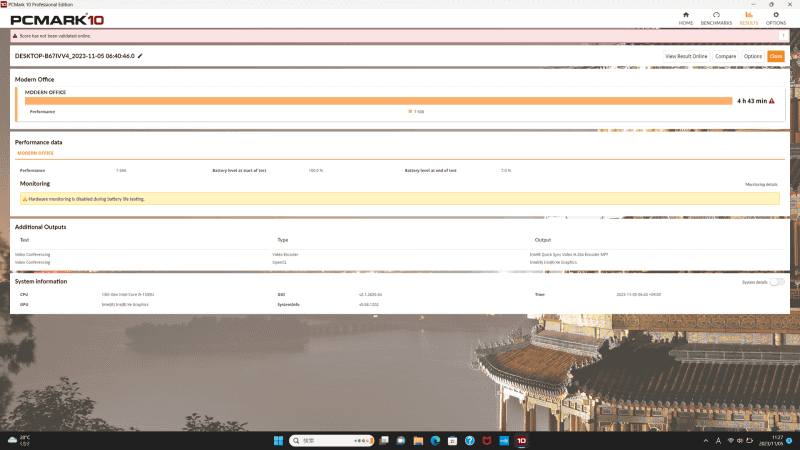Select the MODERN OFFICE performance data tab
The height and width of the screenshot is (450, 800).
35,153
